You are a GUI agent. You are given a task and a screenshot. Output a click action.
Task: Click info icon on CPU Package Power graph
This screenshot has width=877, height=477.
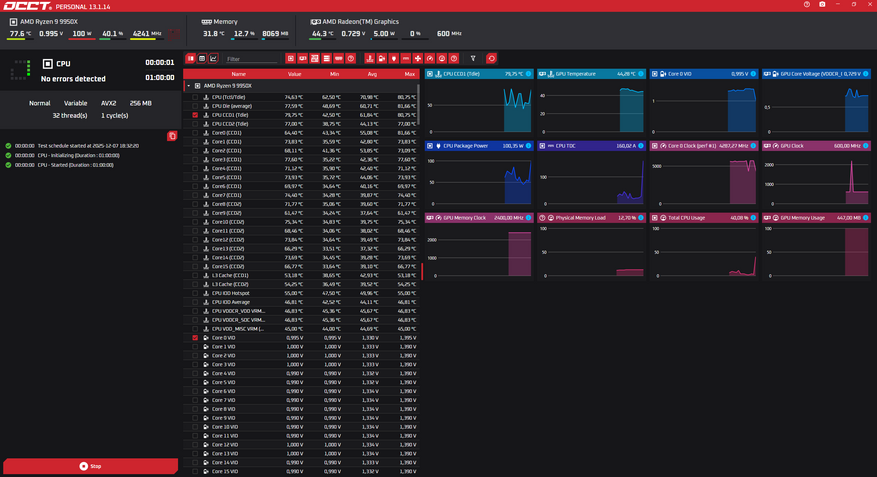(529, 146)
